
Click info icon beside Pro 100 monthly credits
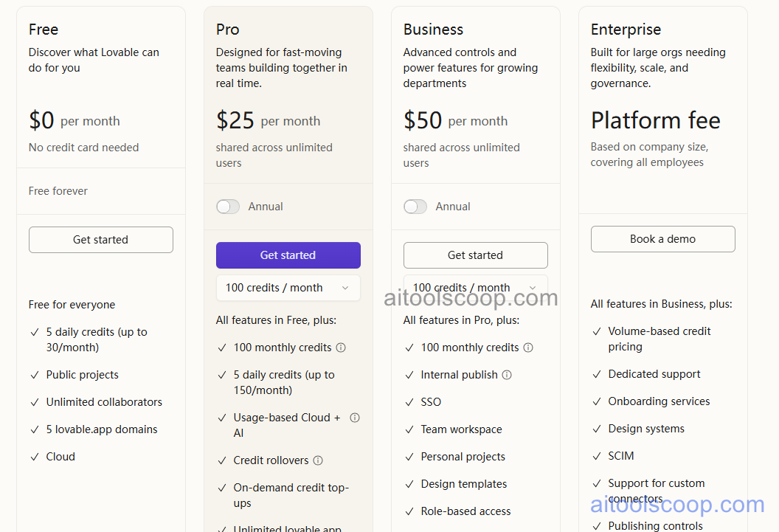click(x=341, y=348)
